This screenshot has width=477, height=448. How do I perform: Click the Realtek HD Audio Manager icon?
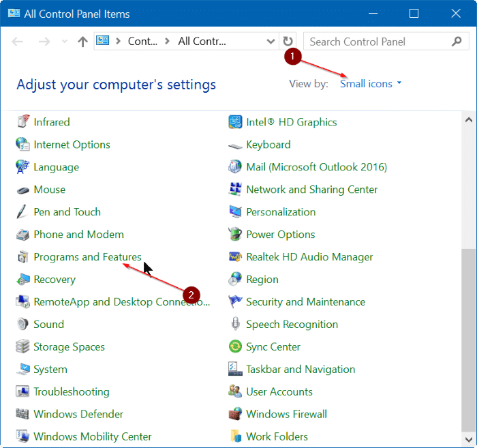pyautogui.click(x=236, y=257)
